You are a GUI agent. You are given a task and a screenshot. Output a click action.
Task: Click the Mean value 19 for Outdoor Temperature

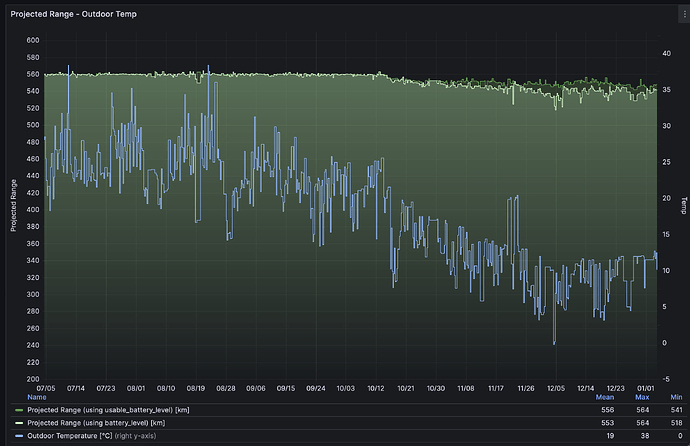click(x=610, y=436)
